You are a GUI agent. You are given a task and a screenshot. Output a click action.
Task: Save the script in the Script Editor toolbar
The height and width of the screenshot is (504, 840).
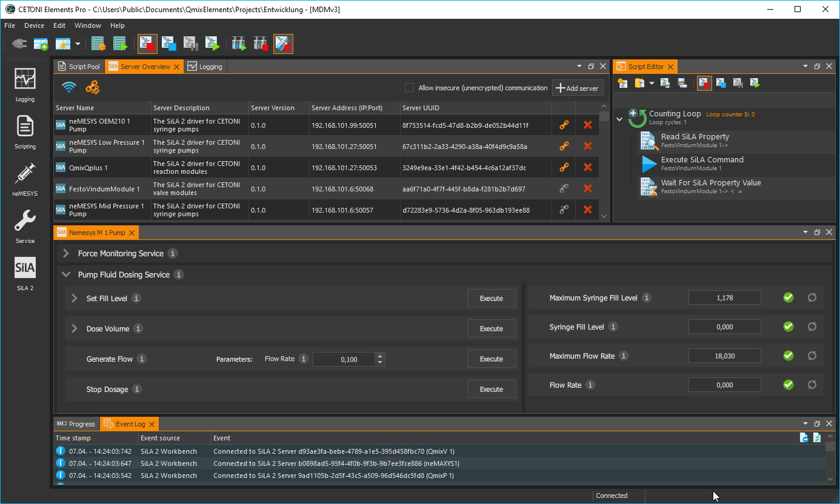665,83
